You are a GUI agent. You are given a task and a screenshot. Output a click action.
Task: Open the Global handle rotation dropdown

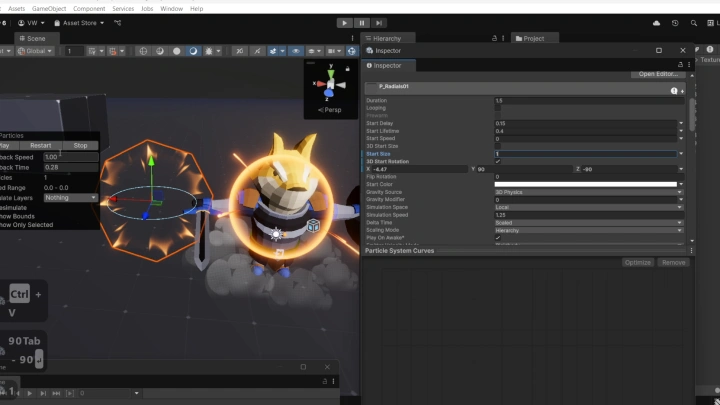point(35,51)
